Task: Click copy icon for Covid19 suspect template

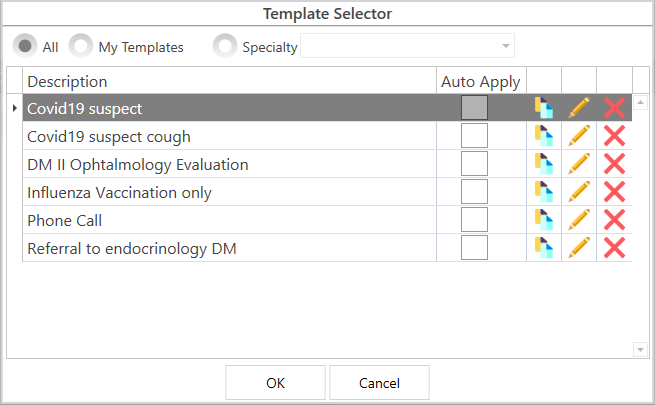Action: pos(544,108)
